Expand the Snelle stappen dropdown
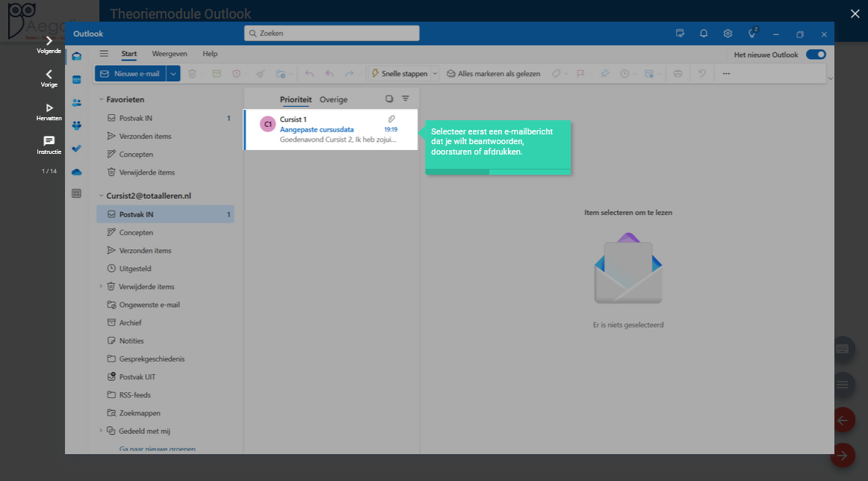The height and width of the screenshot is (481, 868). coord(435,74)
